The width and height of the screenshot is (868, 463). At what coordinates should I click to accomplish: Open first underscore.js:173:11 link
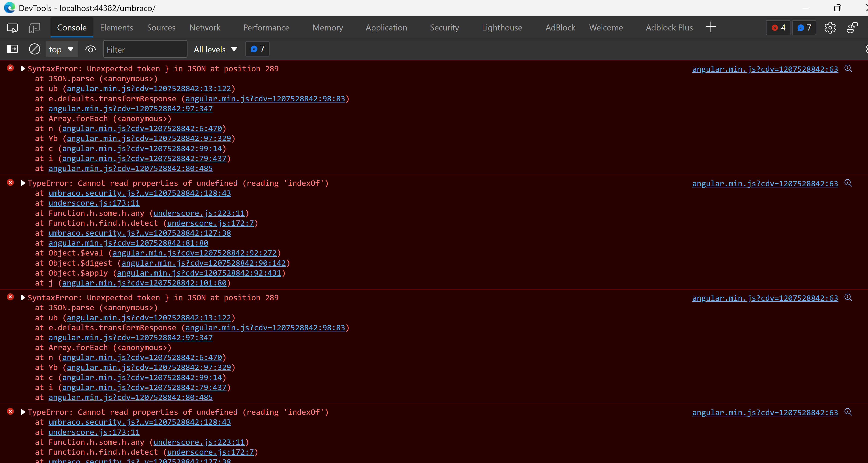[94, 203]
